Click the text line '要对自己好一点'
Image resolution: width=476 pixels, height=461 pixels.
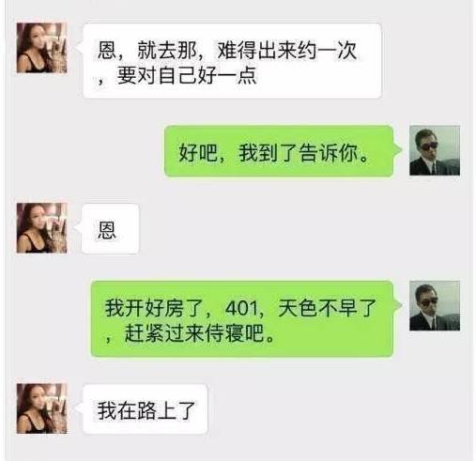click(x=187, y=76)
